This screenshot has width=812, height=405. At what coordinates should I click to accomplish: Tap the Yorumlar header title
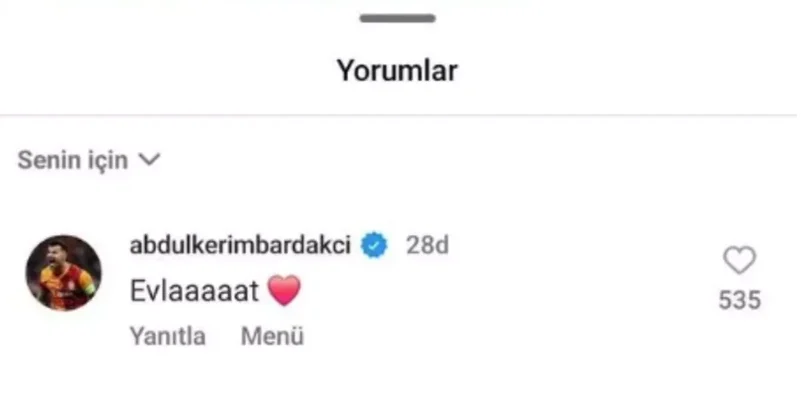397,70
